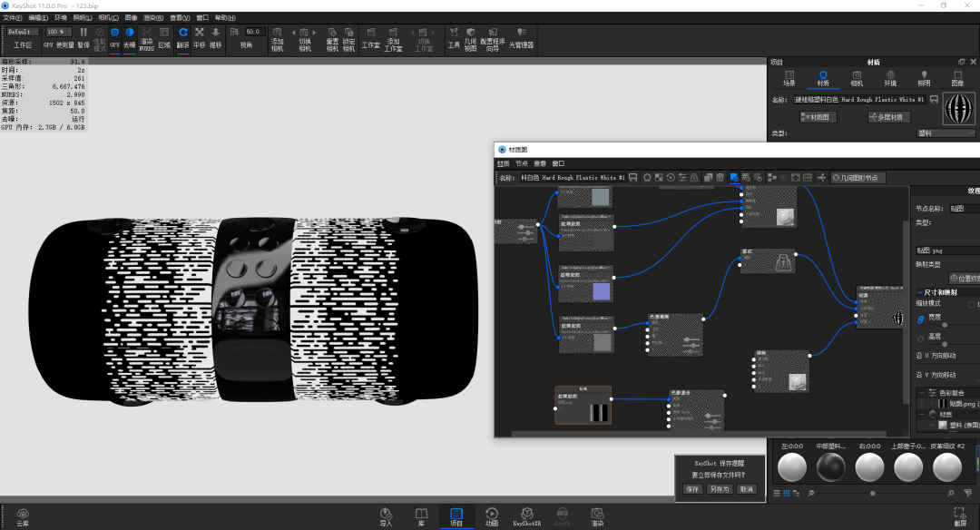Open the 配置程序向导 configurator wizard
The height and width of the screenshot is (530, 980).
tap(493, 39)
